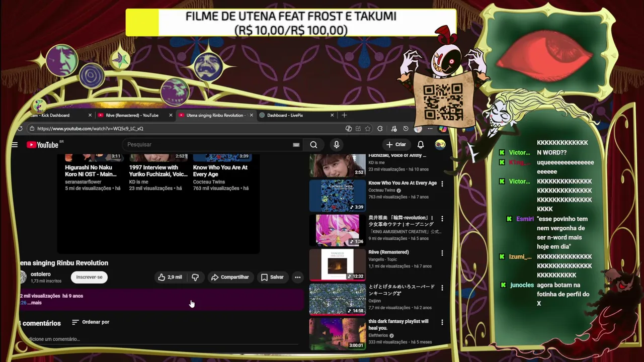Close the Kick Dashboard tab
Image resolution: width=644 pixels, height=362 pixels.
click(x=90, y=115)
